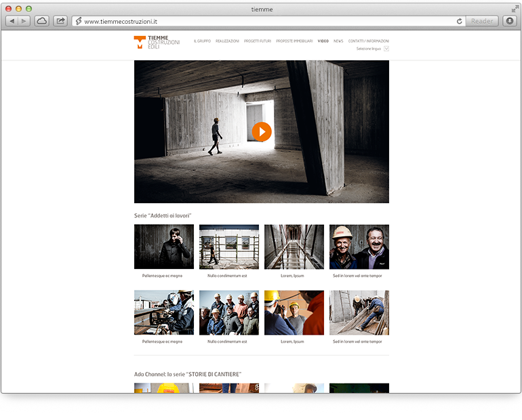Reload the page with the refresh icon
This screenshot has width=522, height=420.
460,21
